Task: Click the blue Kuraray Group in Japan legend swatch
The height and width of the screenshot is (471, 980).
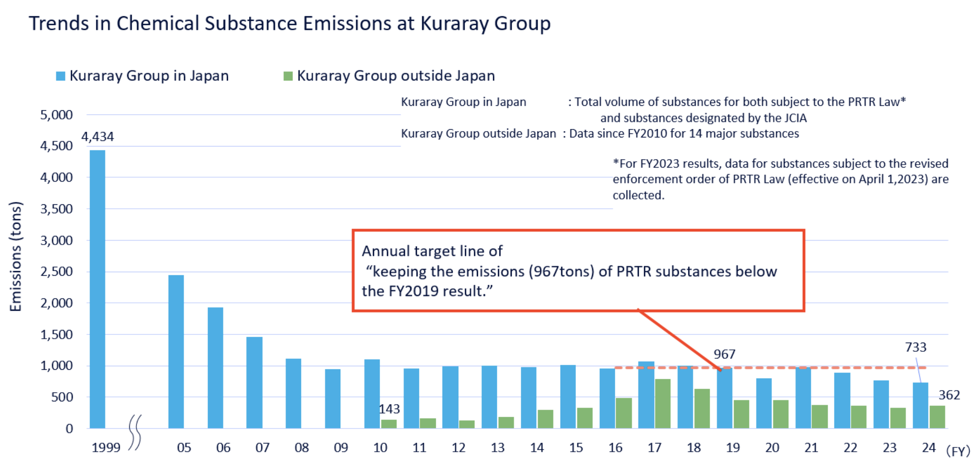Action: (x=60, y=76)
